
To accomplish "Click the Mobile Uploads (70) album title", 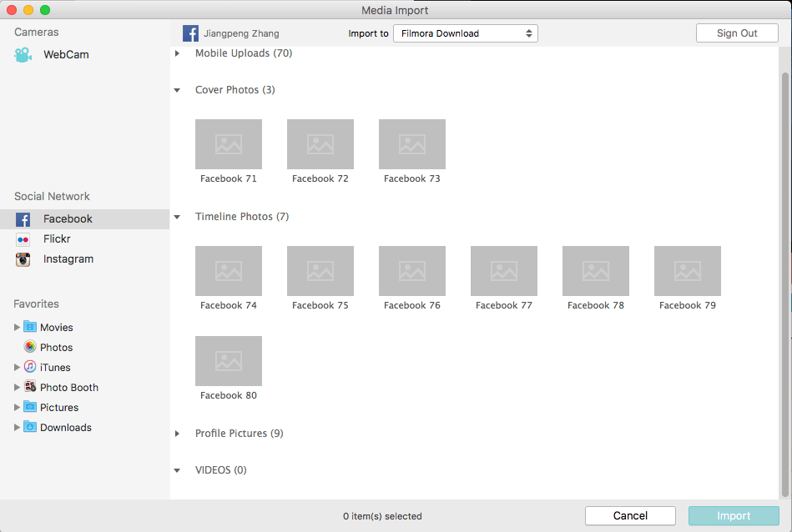I will [x=244, y=53].
